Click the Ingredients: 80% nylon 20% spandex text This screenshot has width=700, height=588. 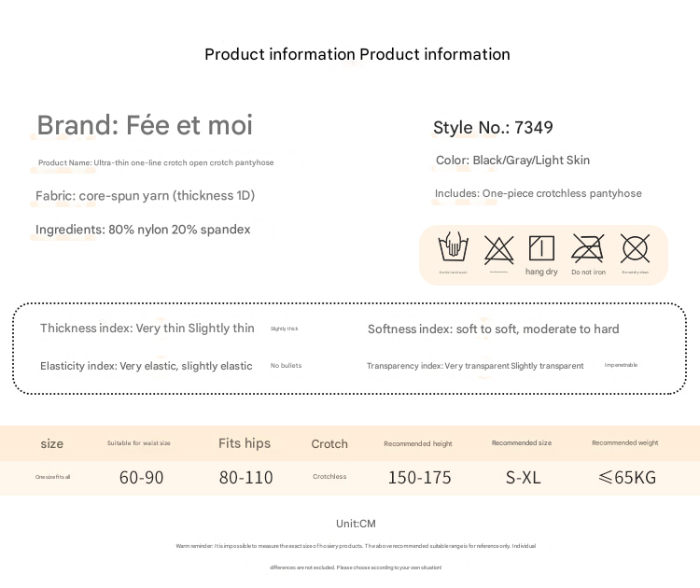[x=143, y=230]
